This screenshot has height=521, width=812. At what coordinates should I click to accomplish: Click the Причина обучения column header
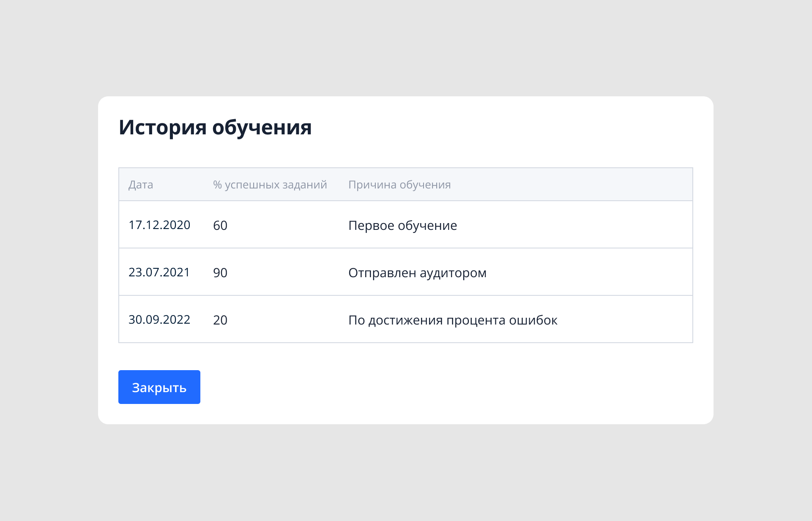399,185
